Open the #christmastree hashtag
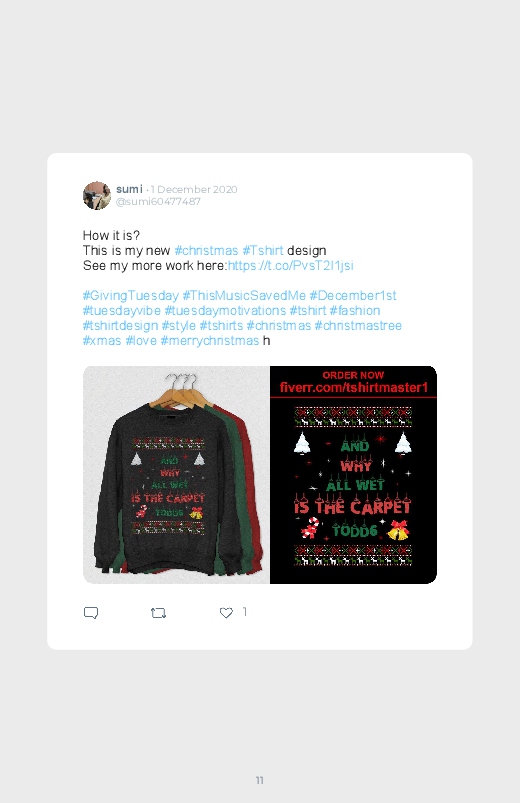This screenshot has height=803, width=520. tap(358, 325)
